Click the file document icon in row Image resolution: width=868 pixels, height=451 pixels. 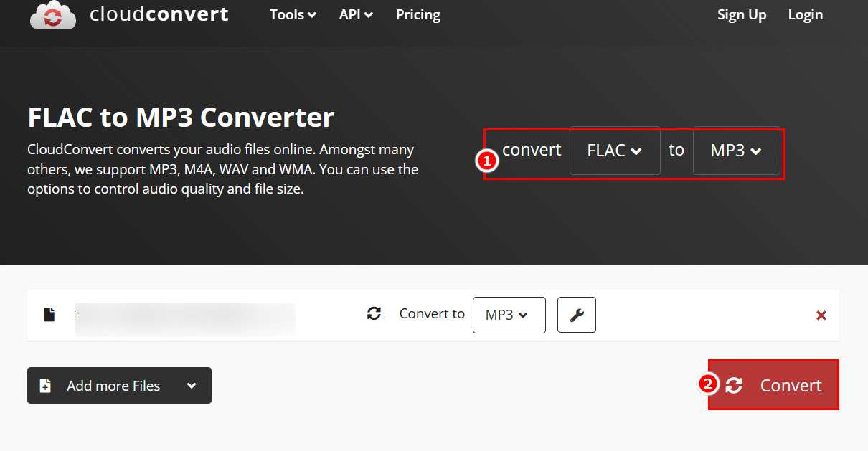(49, 315)
